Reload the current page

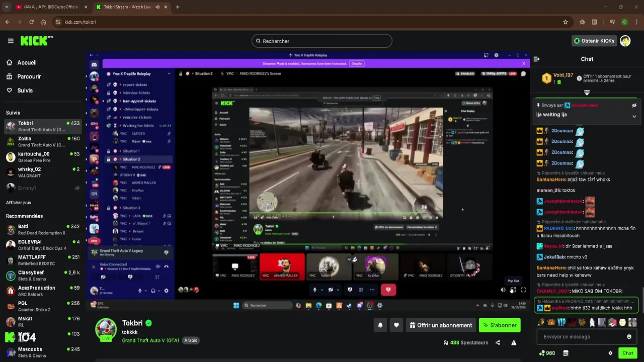(31, 22)
